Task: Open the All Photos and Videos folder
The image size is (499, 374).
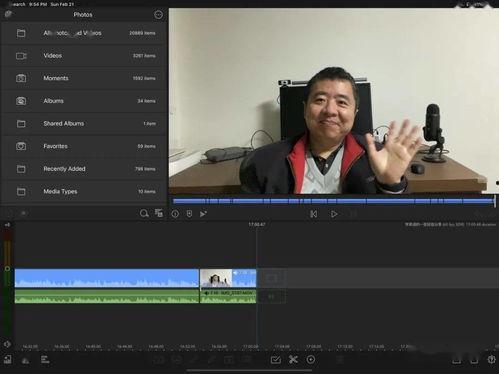Action: (84, 33)
